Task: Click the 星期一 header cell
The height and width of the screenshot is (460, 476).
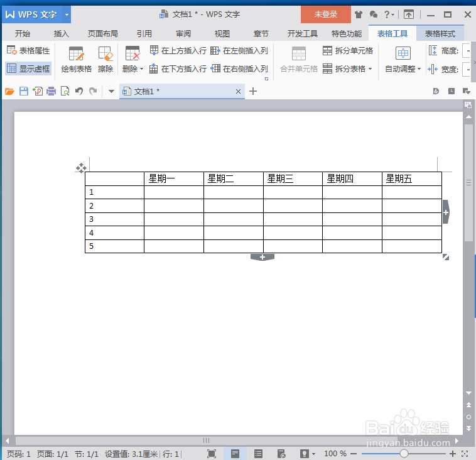Action: click(174, 178)
